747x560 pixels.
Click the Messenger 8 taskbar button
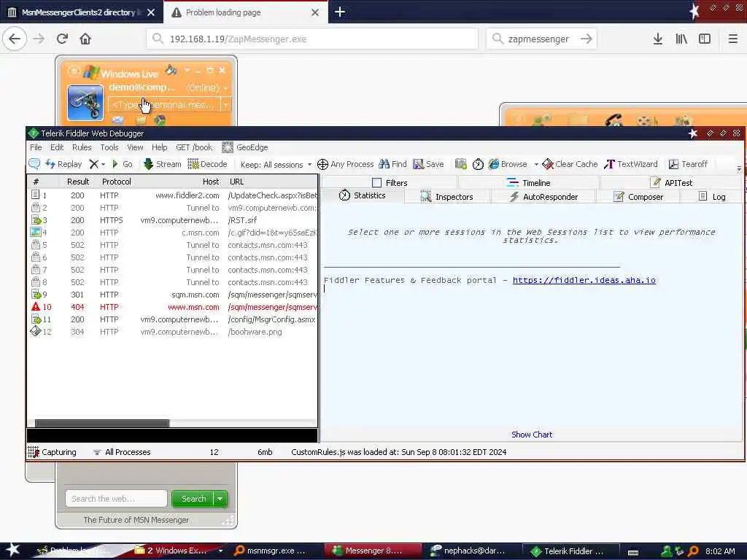373,551
